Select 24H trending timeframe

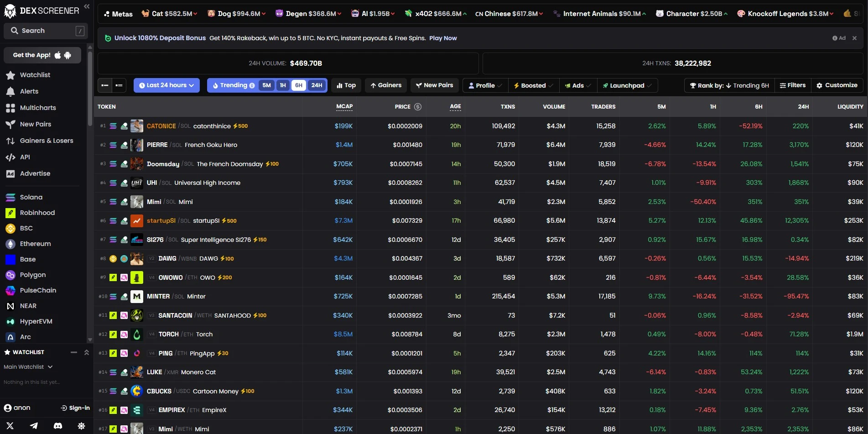point(317,85)
